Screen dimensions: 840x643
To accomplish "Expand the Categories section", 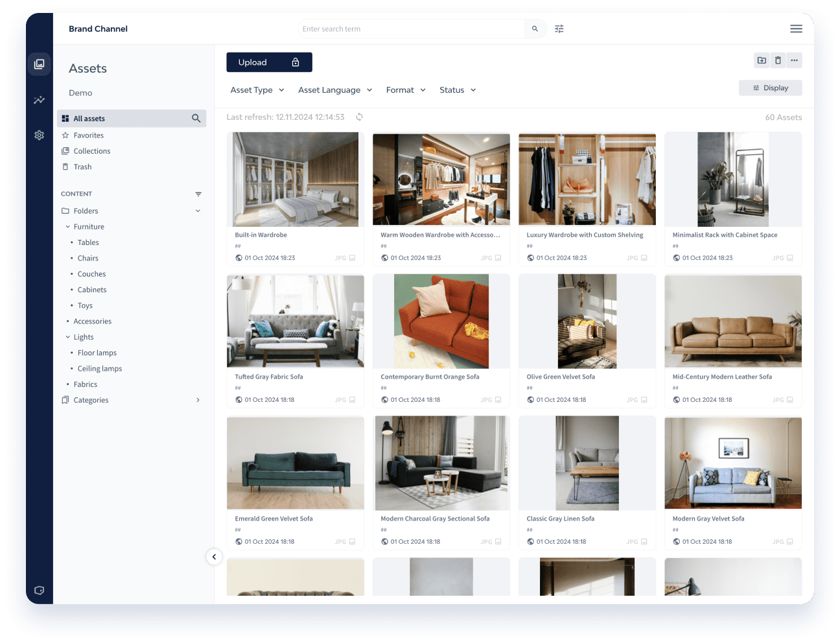I will pyautogui.click(x=198, y=400).
